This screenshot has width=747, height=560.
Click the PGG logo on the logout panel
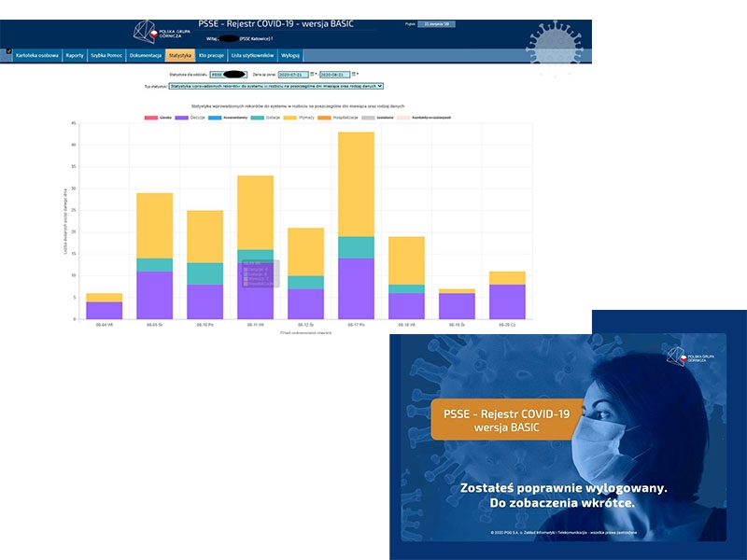pos(690,357)
